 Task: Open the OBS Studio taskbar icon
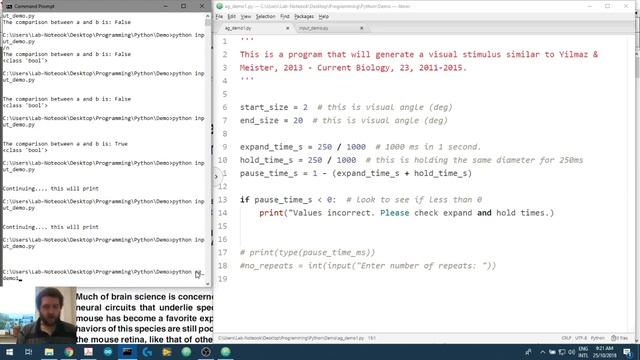pyautogui.click(x=206, y=352)
